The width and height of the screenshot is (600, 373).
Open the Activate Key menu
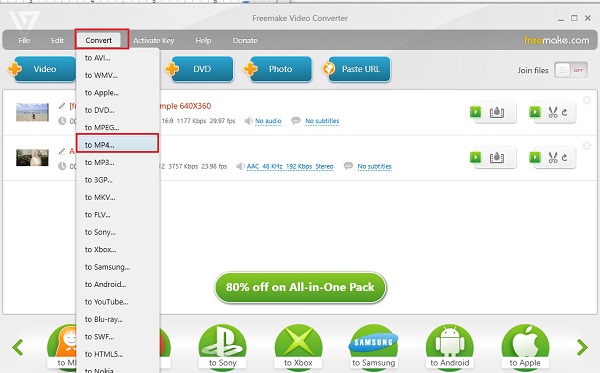[x=153, y=40]
